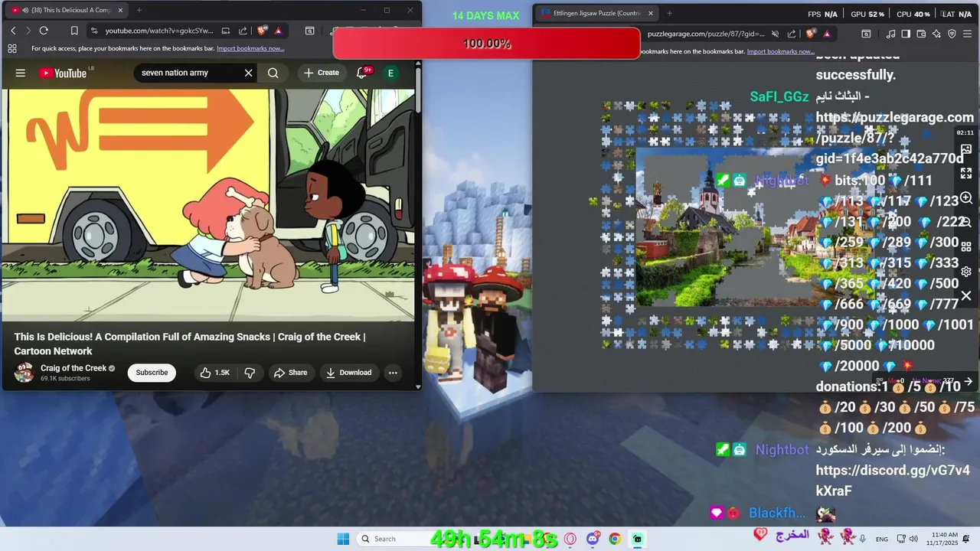Open tab search icon in the puzzle window

(866, 34)
